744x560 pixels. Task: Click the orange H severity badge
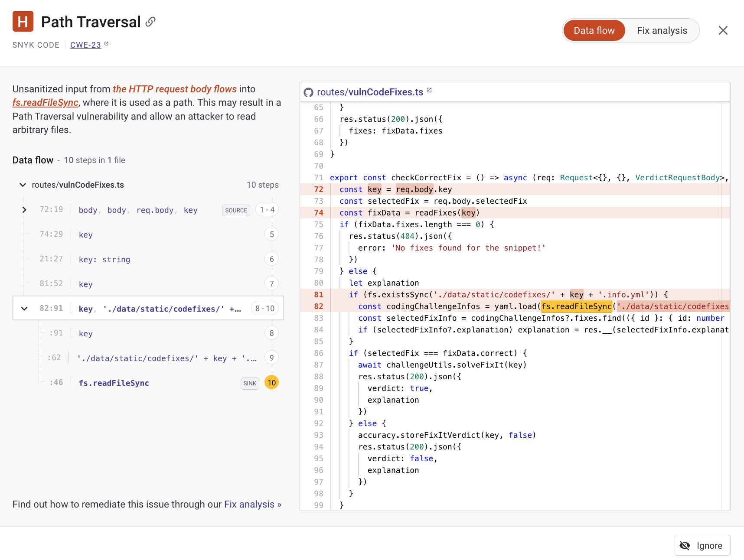(23, 21)
